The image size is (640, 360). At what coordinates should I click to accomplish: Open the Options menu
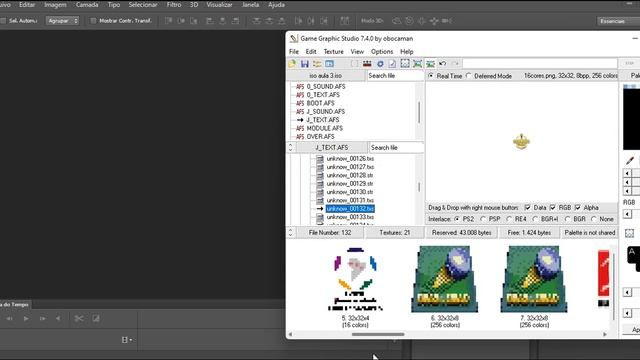(x=382, y=52)
